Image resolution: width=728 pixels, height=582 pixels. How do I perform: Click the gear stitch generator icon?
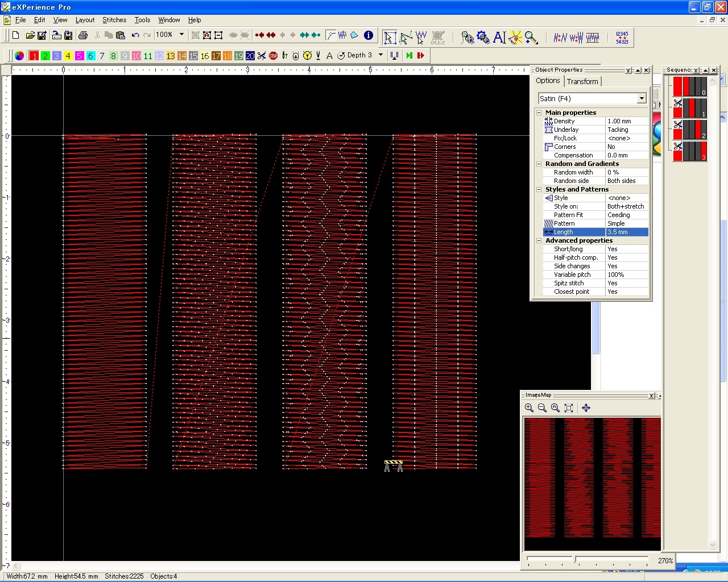[x=483, y=38]
